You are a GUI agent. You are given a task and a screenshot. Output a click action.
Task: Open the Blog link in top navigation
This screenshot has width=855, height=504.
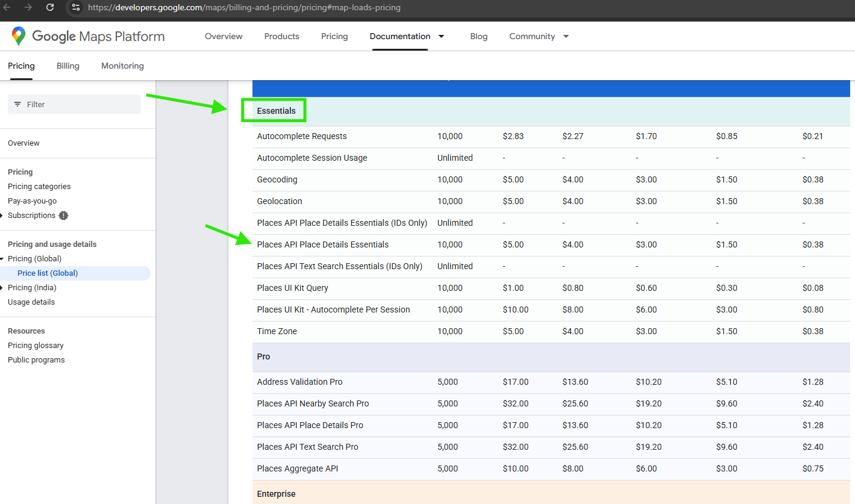tap(478, 36)
